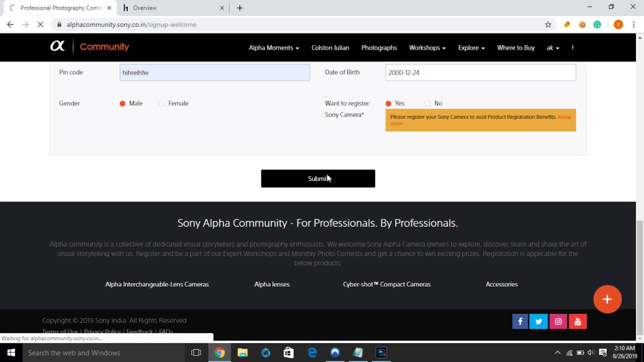This screenshot has height=362, width=644.
Task: Select Male gender radio button
Action: [x=122, y=104]
